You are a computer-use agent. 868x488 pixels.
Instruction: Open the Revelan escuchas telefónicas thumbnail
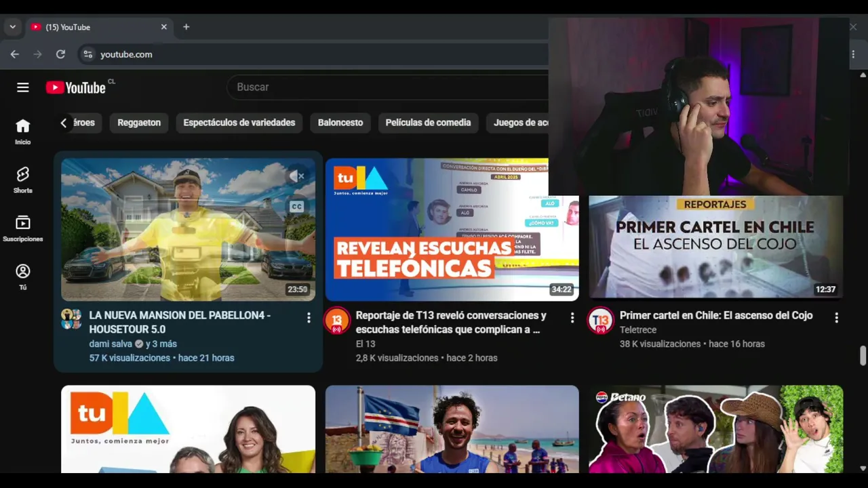click(452, 229)
